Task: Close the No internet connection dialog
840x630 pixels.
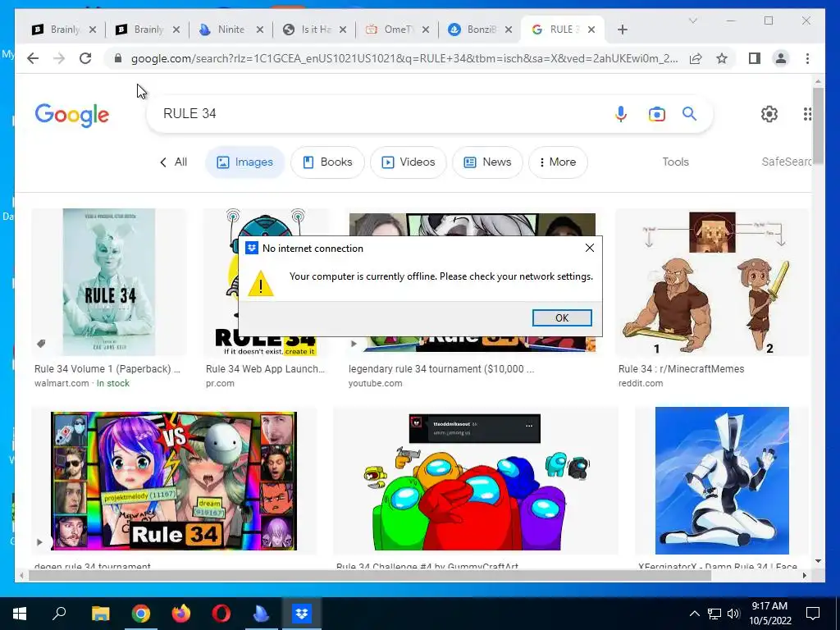Action: 589,248
